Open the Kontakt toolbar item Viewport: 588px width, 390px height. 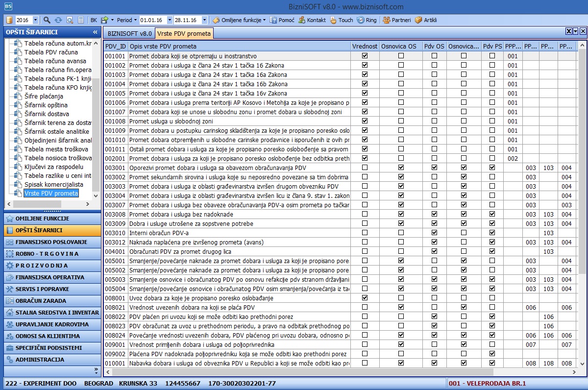(x=312, y=20)
